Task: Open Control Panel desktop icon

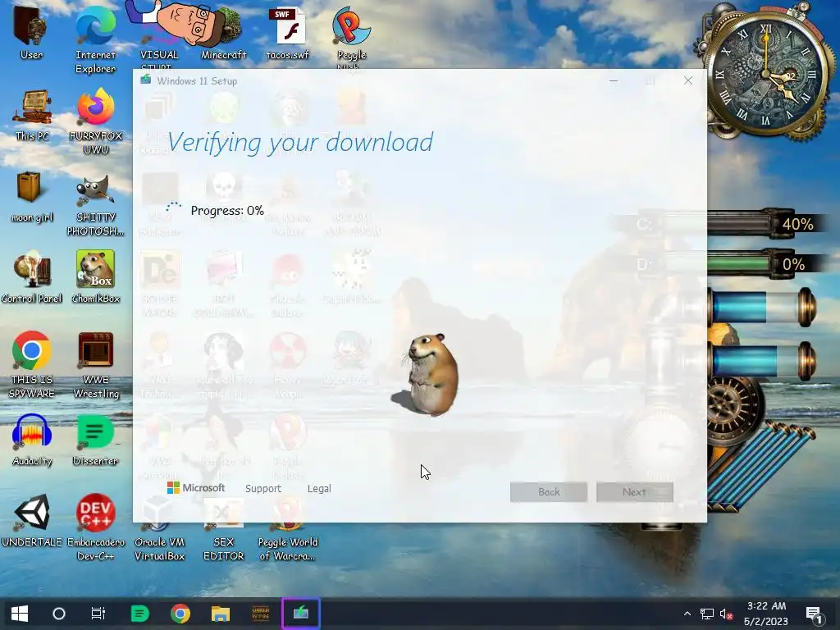Action: (32, 277)
